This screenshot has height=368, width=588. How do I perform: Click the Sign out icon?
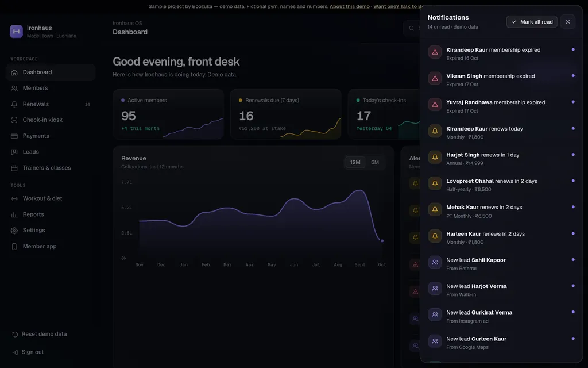click(15, 352)
